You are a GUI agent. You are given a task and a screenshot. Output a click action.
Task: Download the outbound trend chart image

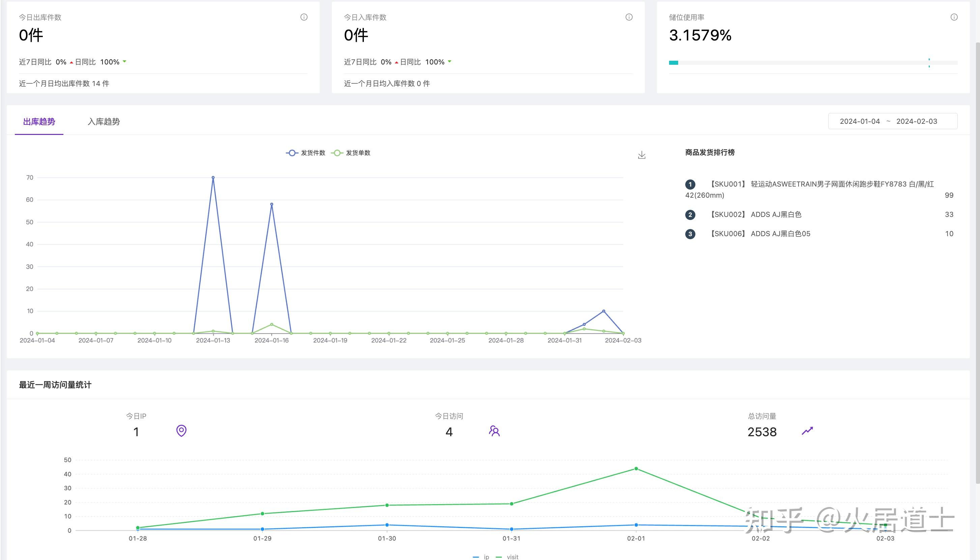pos(642,155)
